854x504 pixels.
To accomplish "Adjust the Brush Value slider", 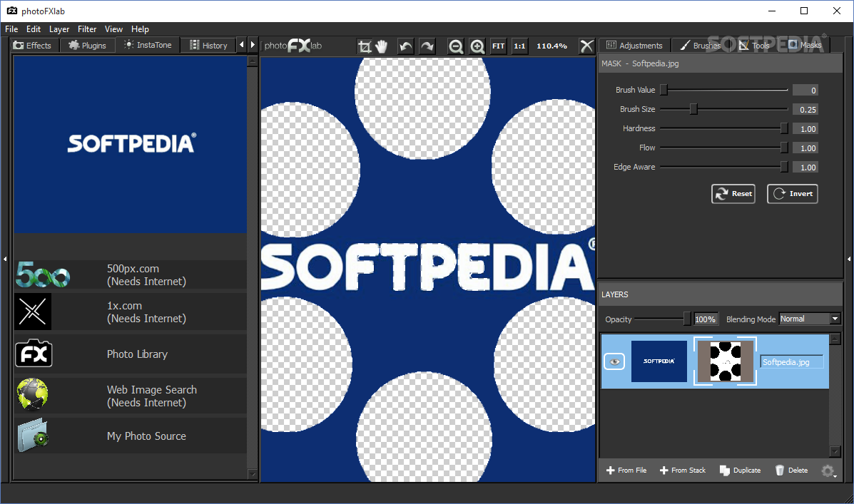I will point(724,90).
